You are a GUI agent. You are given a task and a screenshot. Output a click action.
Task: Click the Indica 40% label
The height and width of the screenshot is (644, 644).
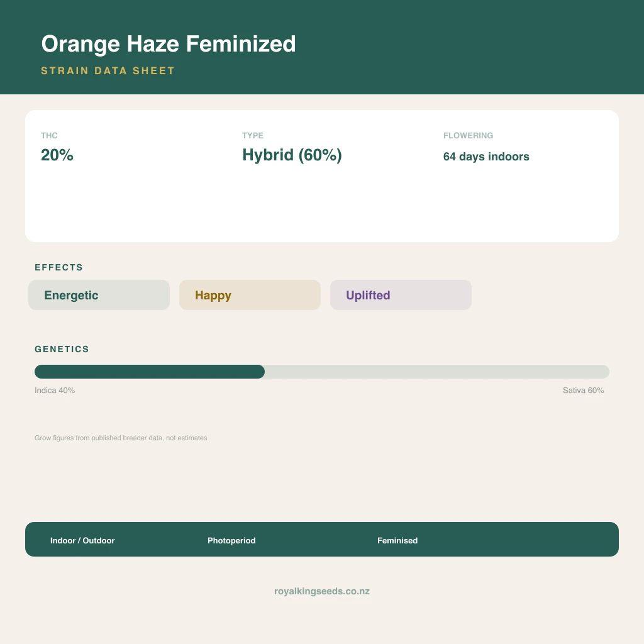pos(55,390)
